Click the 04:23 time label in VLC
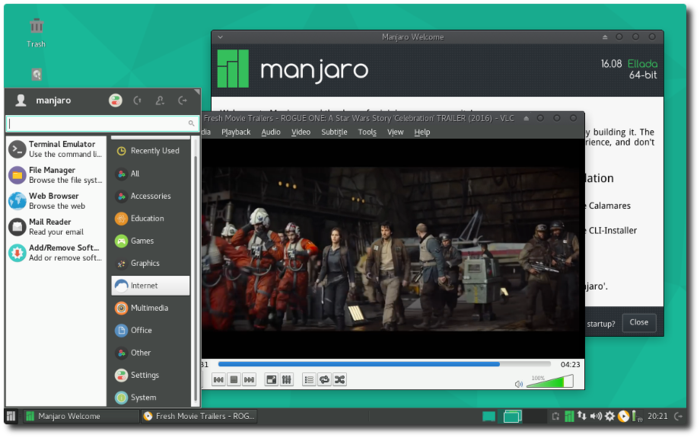This screenshot has width=700, height=438. [x=570, y=364]
